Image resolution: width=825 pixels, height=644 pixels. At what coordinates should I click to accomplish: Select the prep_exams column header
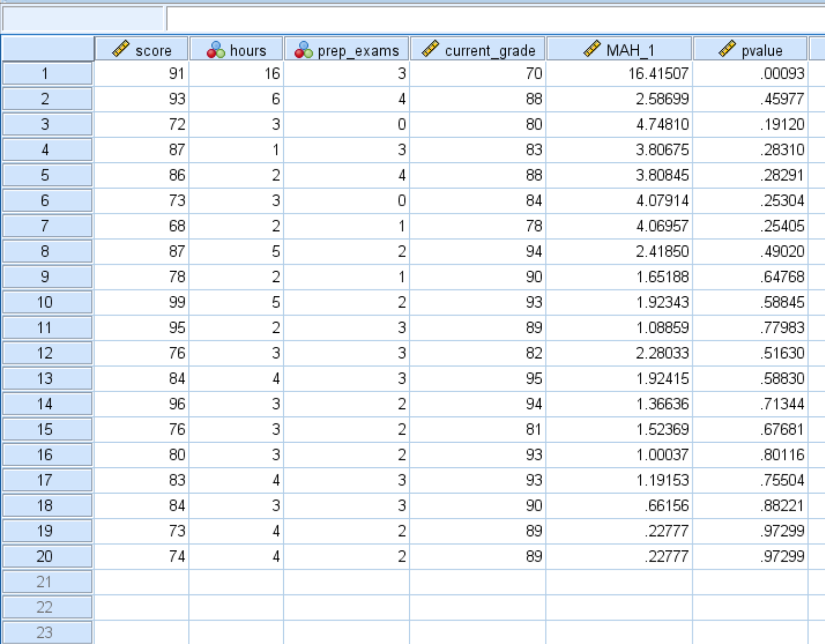(347, 49)
